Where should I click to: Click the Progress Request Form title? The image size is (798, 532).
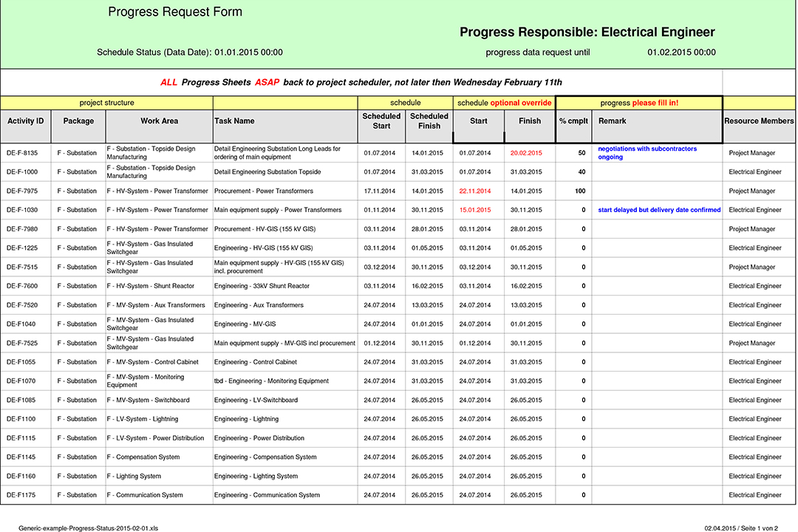pos(174,12)
